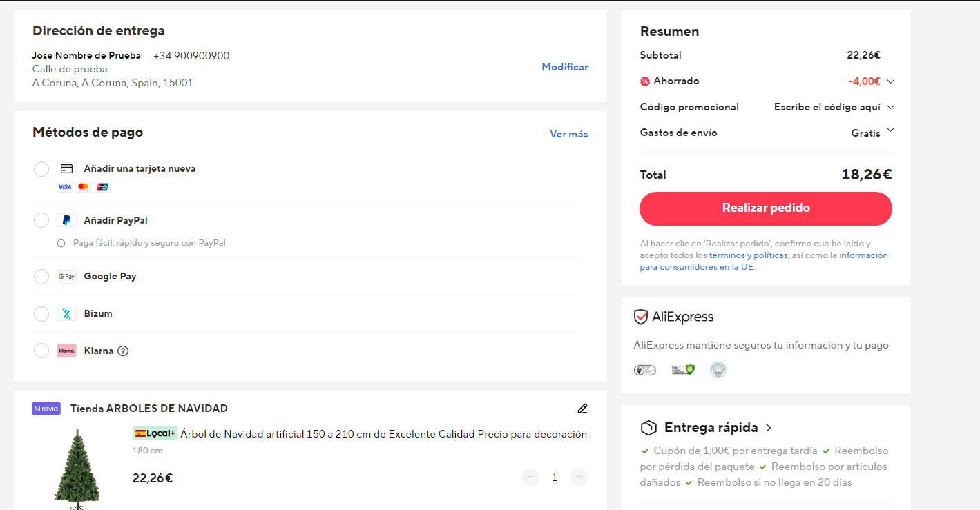Image resolution: width=980 pixels, height=510 pixels.
Task: Click Modificar to change delivery address
Action: [565, 67]
